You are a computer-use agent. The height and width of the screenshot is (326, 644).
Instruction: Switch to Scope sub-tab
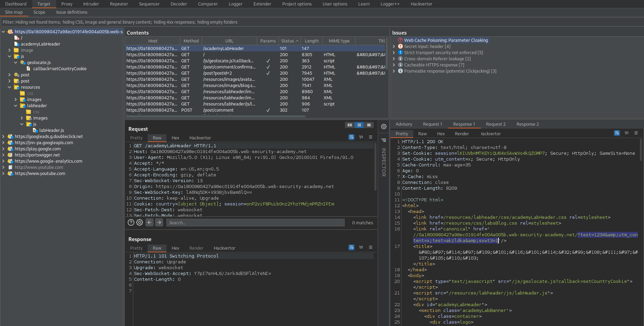[x=39, y=12]
